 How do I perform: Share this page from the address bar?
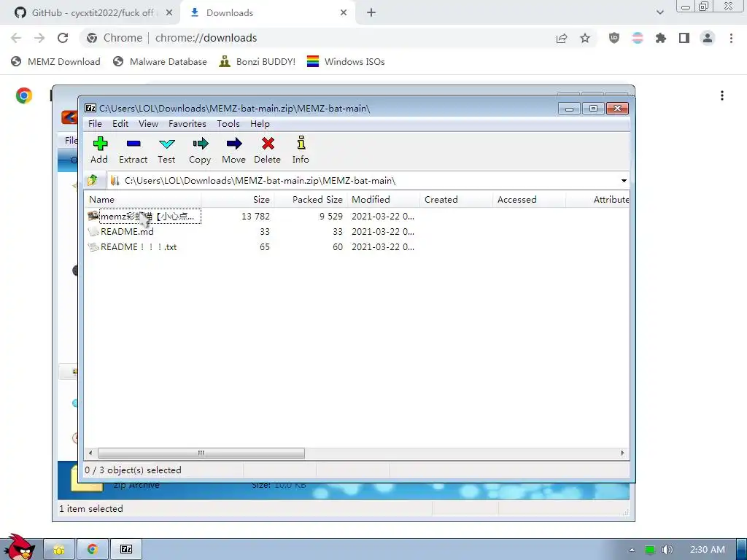coord(562,38)
